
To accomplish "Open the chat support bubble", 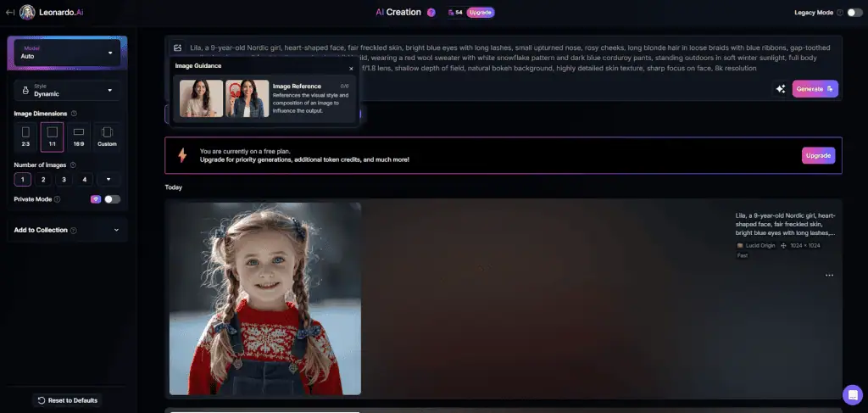I will [853, 394].
